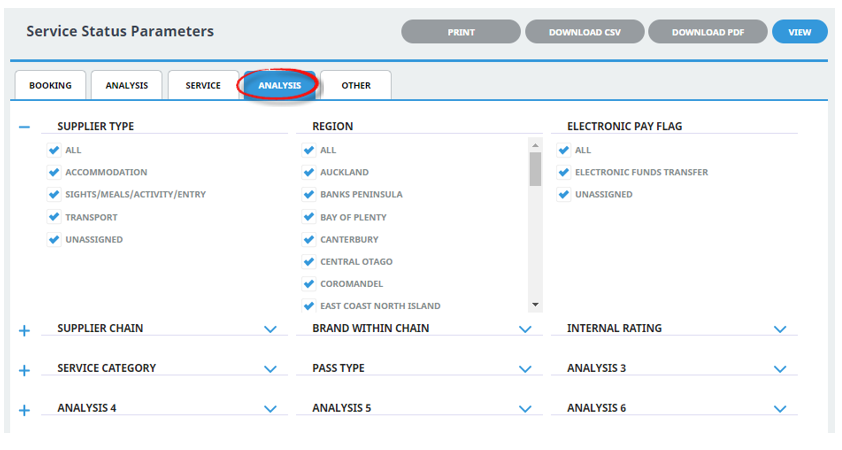Uncheck the ACCOMMODATION checkbox

[54, 172]
